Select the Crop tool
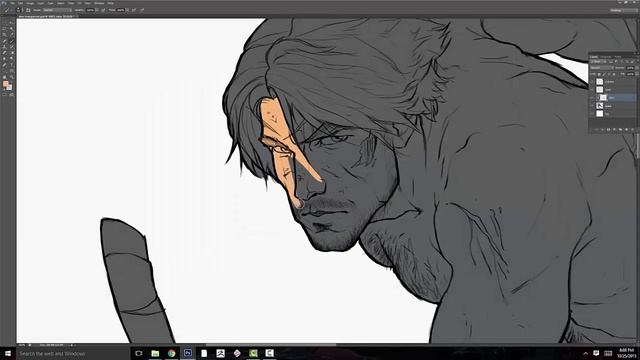The width and height of the screenshot is (640, 360). click(x=4, y=34)
